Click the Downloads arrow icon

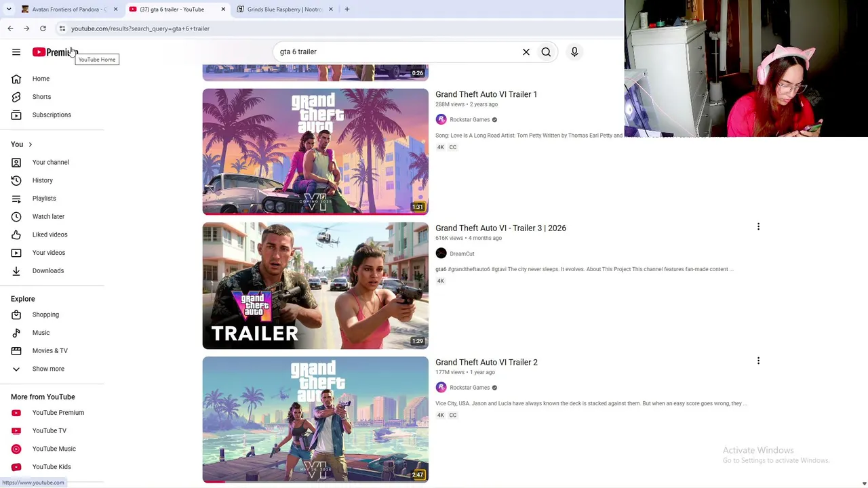[16, 270]
